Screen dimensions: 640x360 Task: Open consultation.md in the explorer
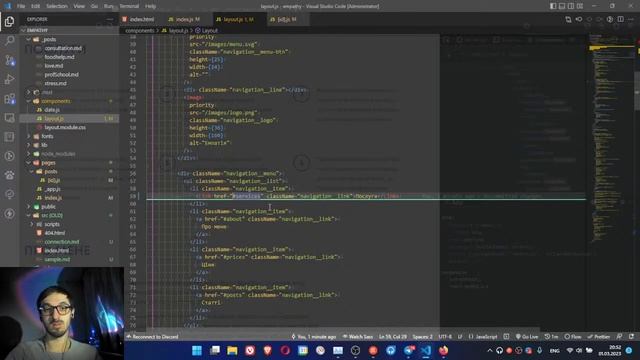63,48
